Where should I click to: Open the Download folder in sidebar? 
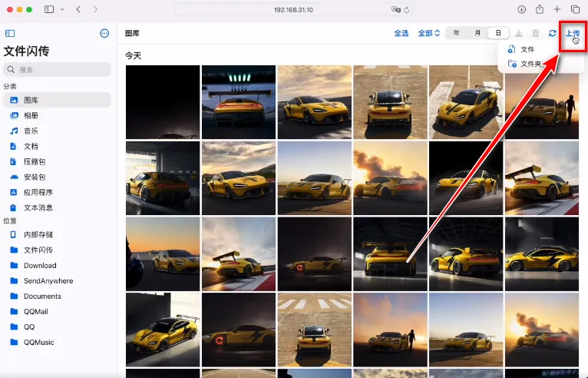point(40,265)
